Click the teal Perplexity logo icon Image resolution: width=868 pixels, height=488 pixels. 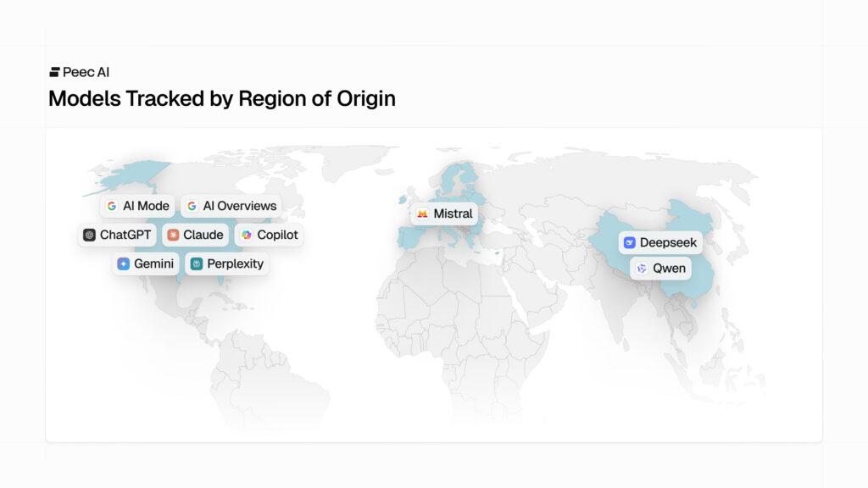[197, 264]
